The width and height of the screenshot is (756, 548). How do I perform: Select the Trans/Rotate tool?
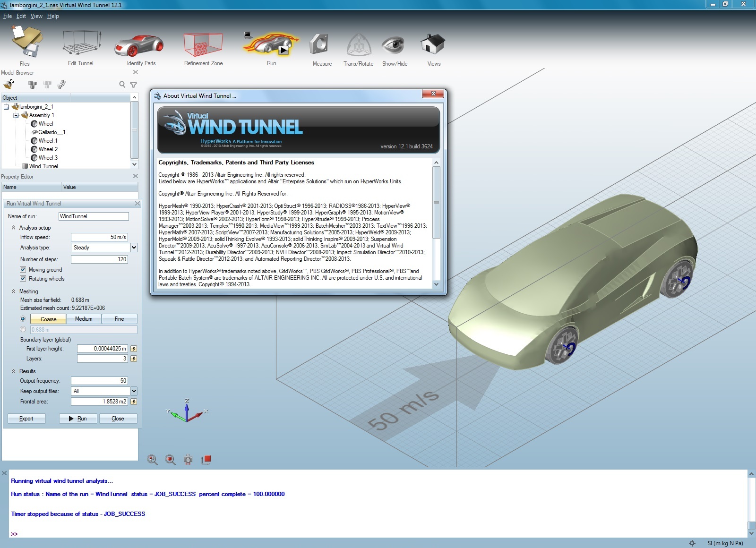359,45
